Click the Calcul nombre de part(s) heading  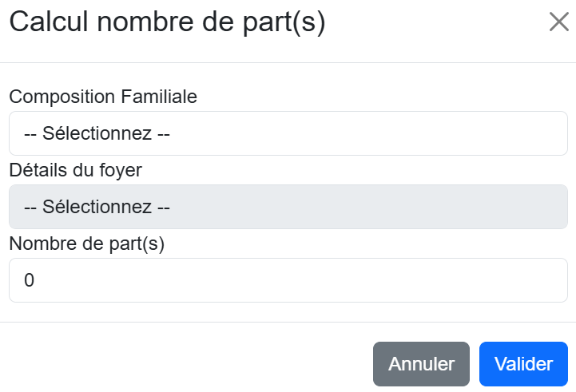(167, 22)
